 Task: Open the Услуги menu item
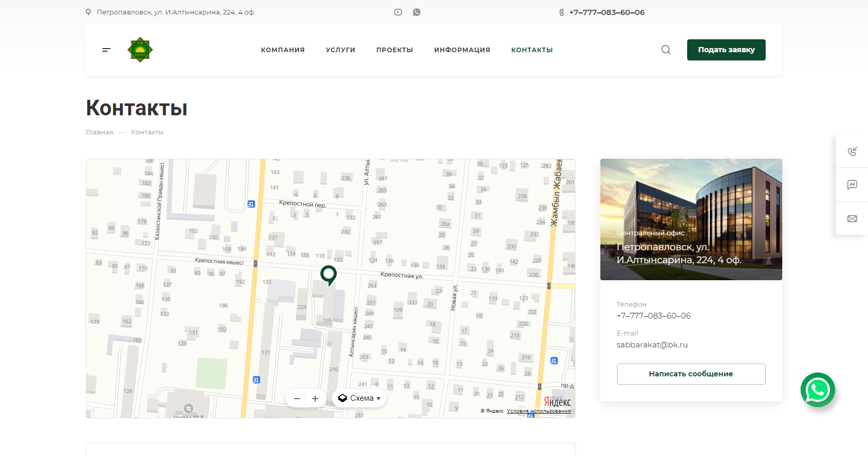(340, 50)
